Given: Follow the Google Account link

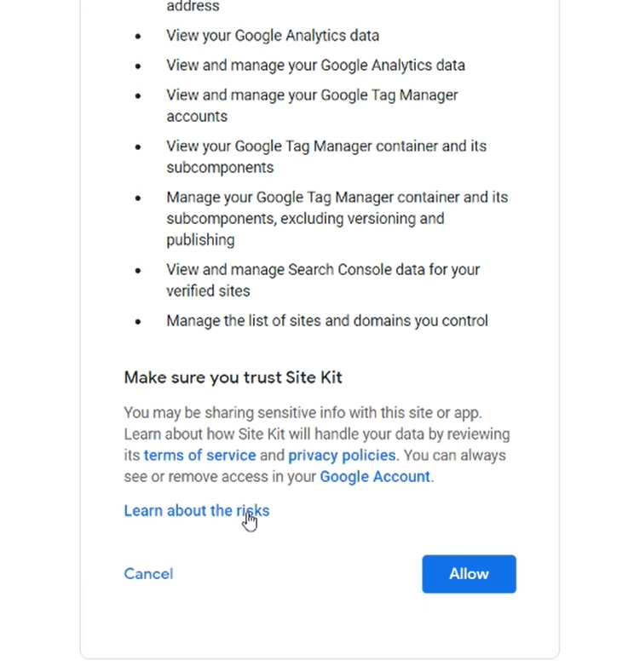Looking at the screenshot, I should pos(374,476).
